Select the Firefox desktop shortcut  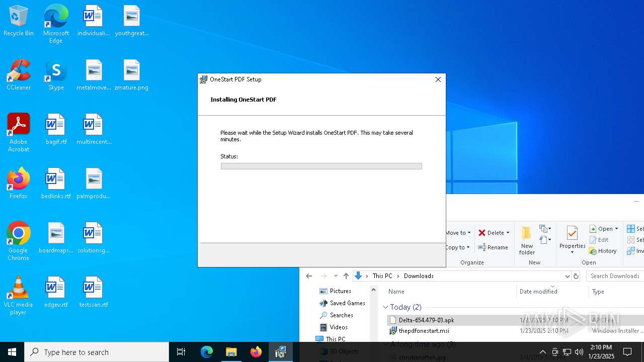pyautogui.click(x=19, y=184)
